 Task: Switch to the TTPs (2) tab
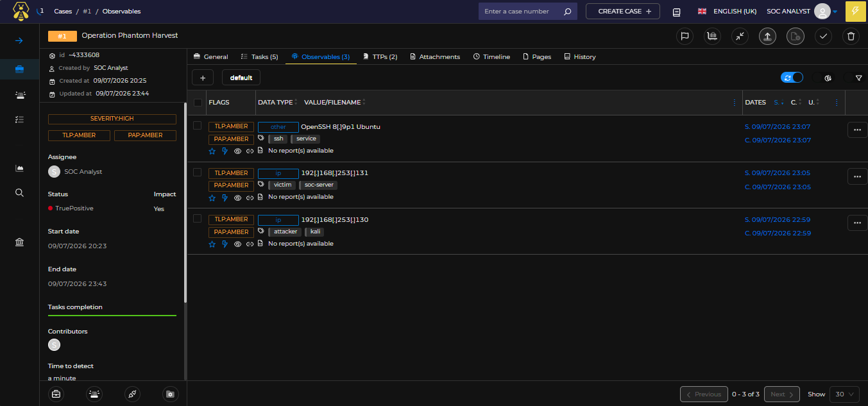click(x=380, y=56)
